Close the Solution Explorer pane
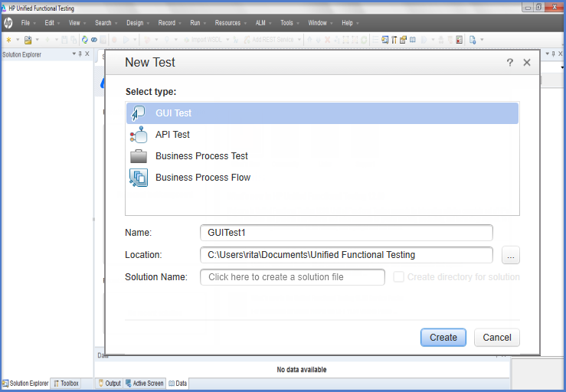The image size is (566, 392). point(87,54)
